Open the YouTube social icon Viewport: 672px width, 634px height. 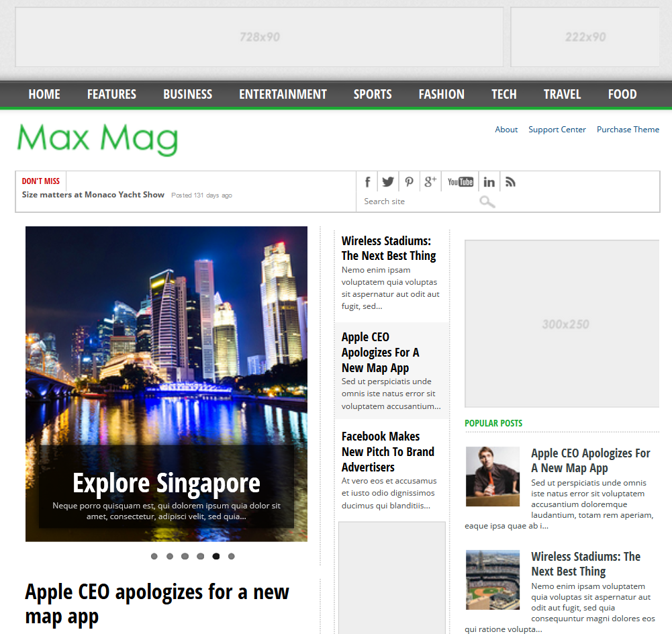tap(460, 182)
